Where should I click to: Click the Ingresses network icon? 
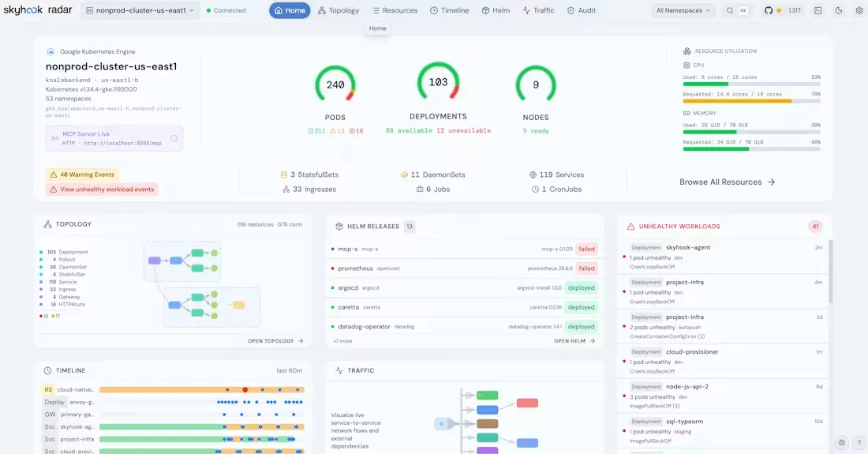coord(286,189)
